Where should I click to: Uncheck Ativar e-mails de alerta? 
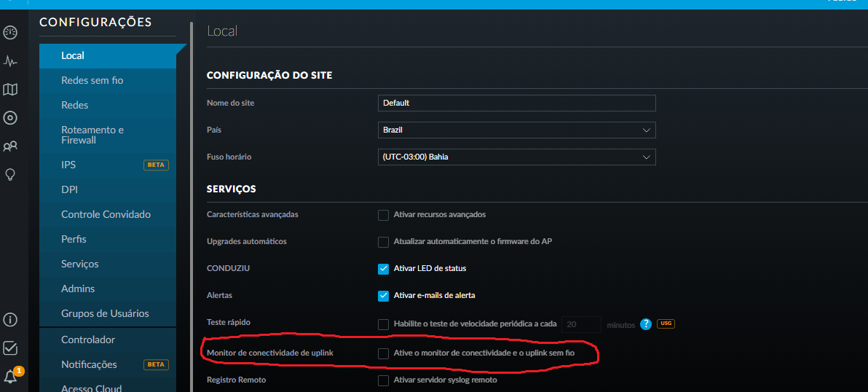(x=383, y=296)
